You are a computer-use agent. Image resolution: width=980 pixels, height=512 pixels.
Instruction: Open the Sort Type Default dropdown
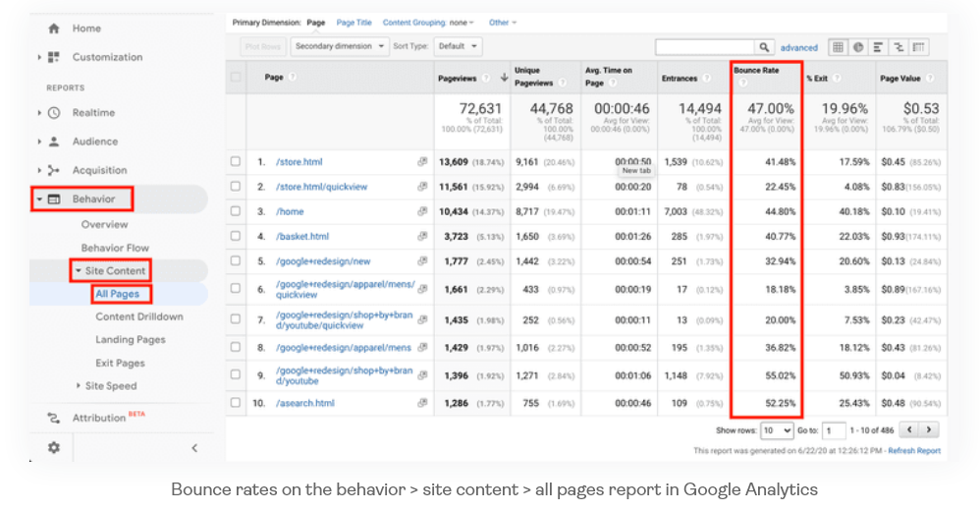(x=458, y=46)
